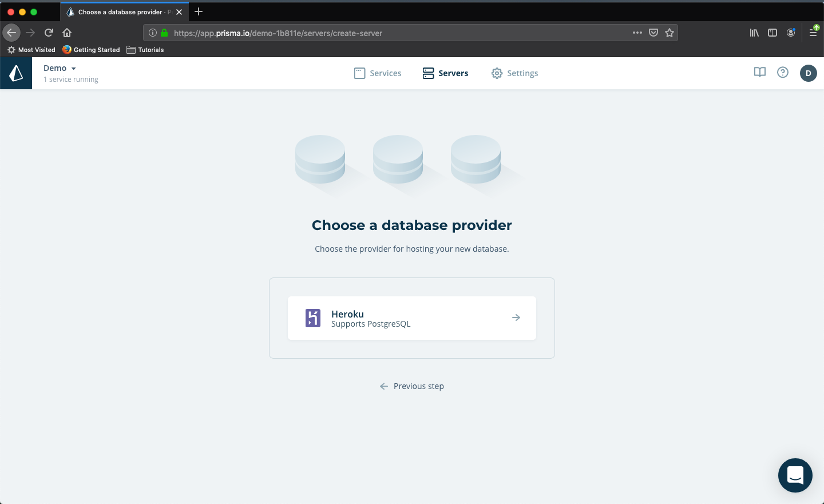Click the browser back button
This screenshot has height=504, width=824.
pyautogui.click(x=11, y=33)
